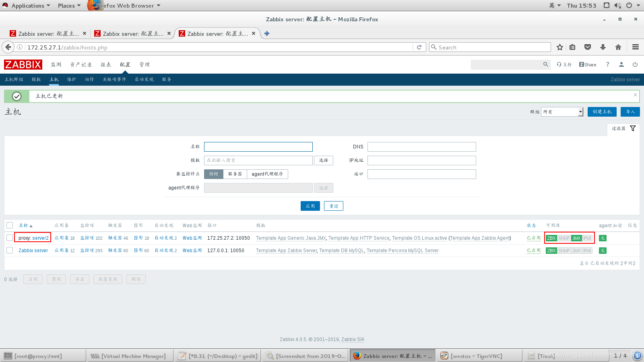The height and width of the screenshot is (362, 644).
Task: Click the 导入 button
Action: point(630,112)
